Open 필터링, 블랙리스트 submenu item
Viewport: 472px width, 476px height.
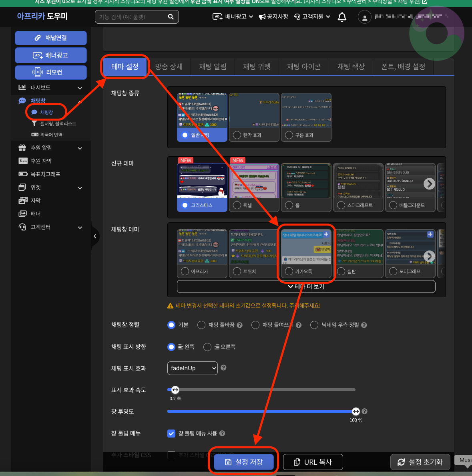pos(54,123)
